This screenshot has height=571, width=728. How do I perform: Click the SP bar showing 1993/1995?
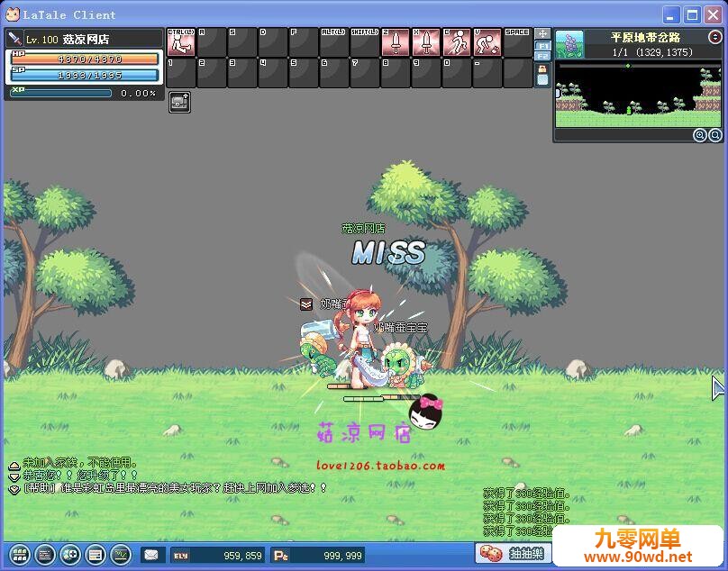[x=85, y=76]
